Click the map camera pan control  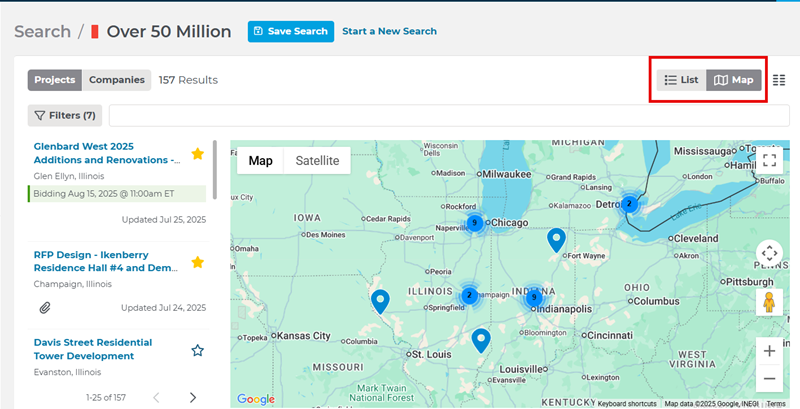769,253
